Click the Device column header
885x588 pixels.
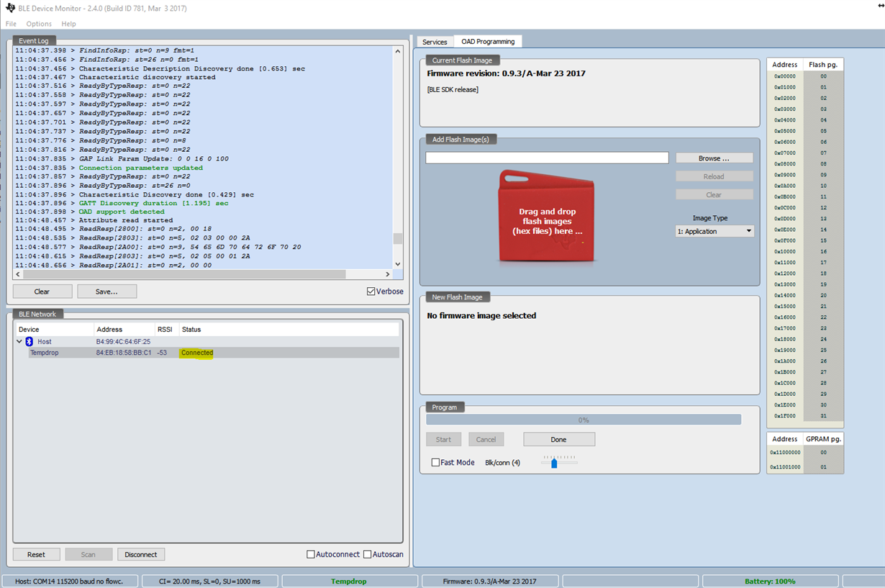coord(55,329)
